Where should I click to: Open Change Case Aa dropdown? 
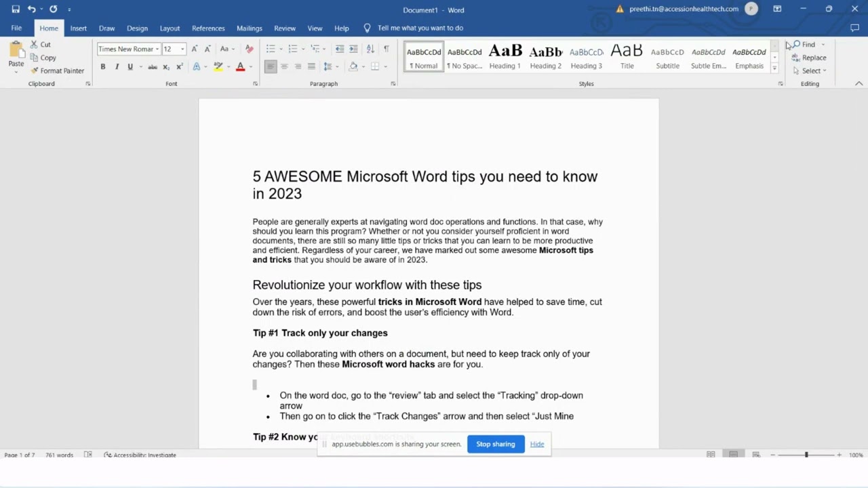226,49
